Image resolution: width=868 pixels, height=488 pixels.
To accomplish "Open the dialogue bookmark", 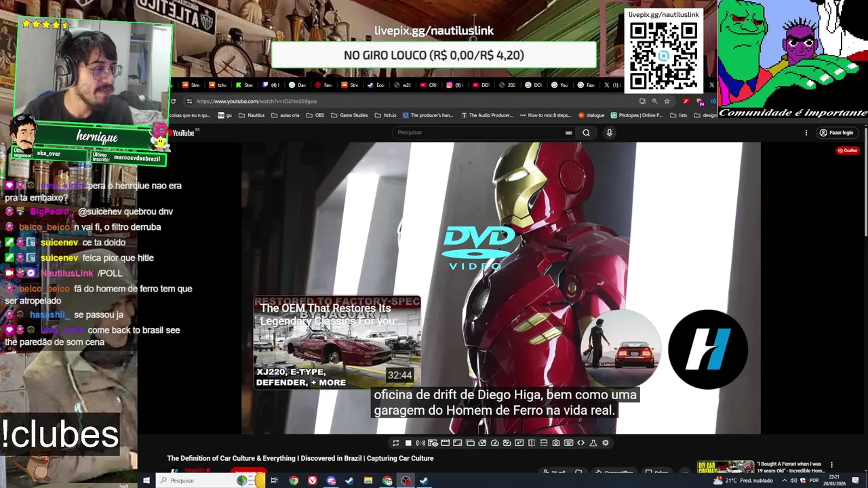I will pyautogui.click(x=591, y=115).
